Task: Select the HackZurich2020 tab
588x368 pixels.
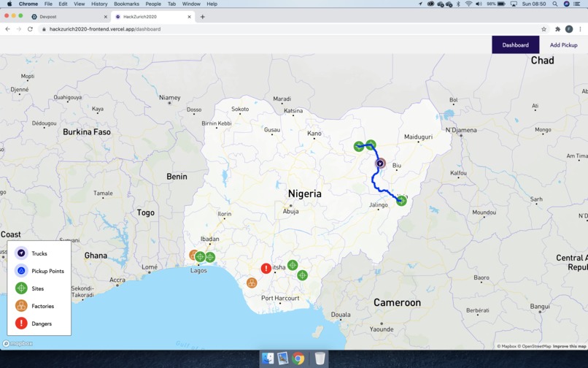Action: coord(152,17)
